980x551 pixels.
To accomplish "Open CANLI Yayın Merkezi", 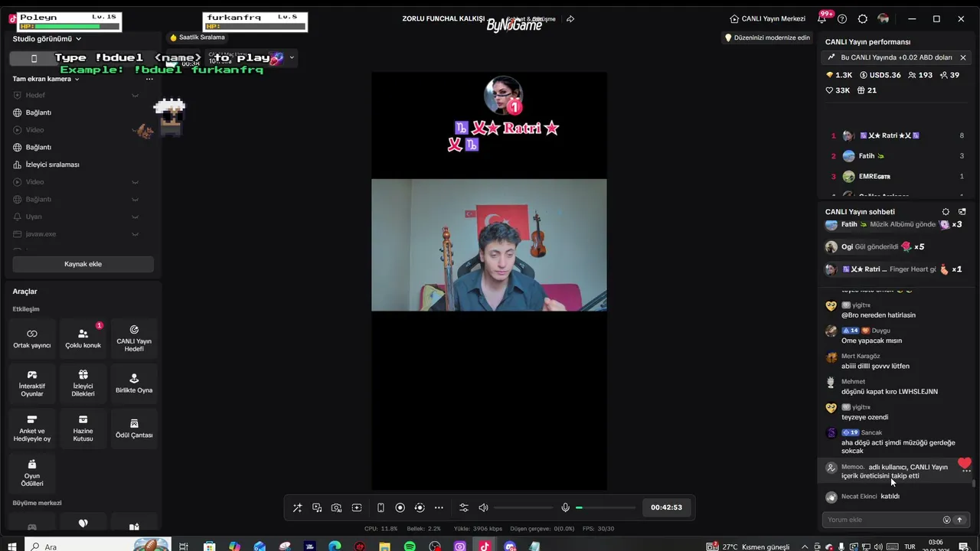I will pos(768,19).
